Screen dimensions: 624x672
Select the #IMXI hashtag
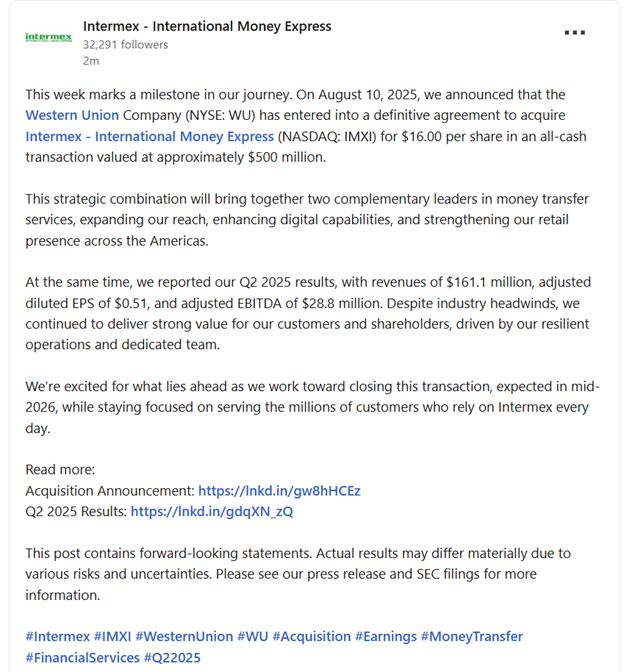point(112,636)
